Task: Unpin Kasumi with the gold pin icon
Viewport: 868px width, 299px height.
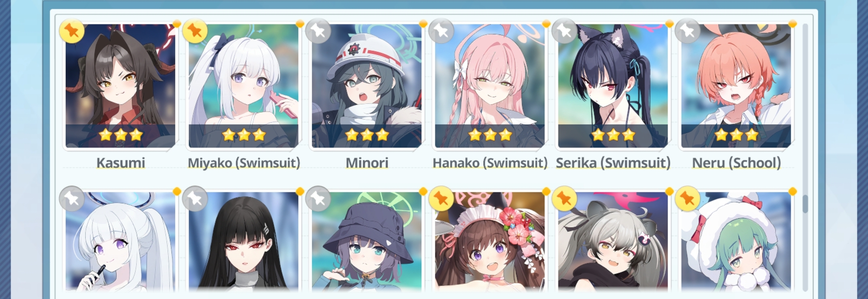Action: pyautogui.click(x=72, y=31)
